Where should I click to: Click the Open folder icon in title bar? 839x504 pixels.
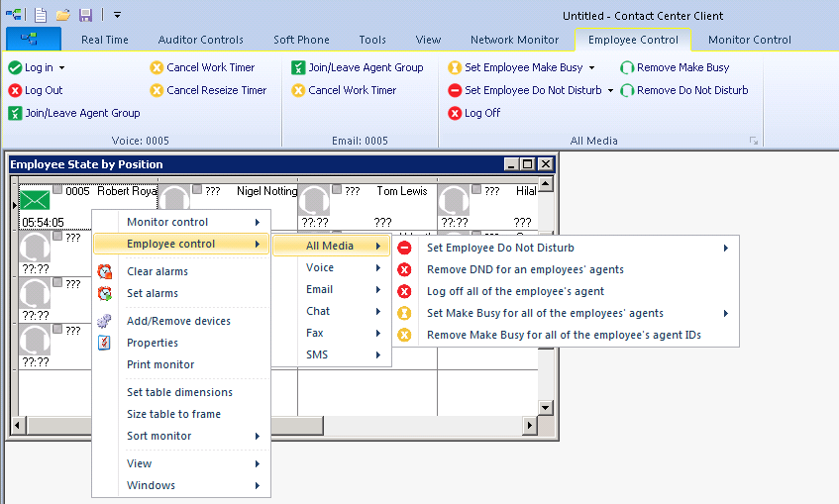pos(62,15)
